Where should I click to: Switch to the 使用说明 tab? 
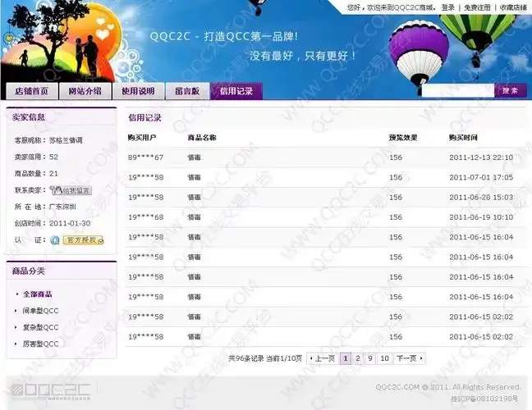(x=138, y=91)
